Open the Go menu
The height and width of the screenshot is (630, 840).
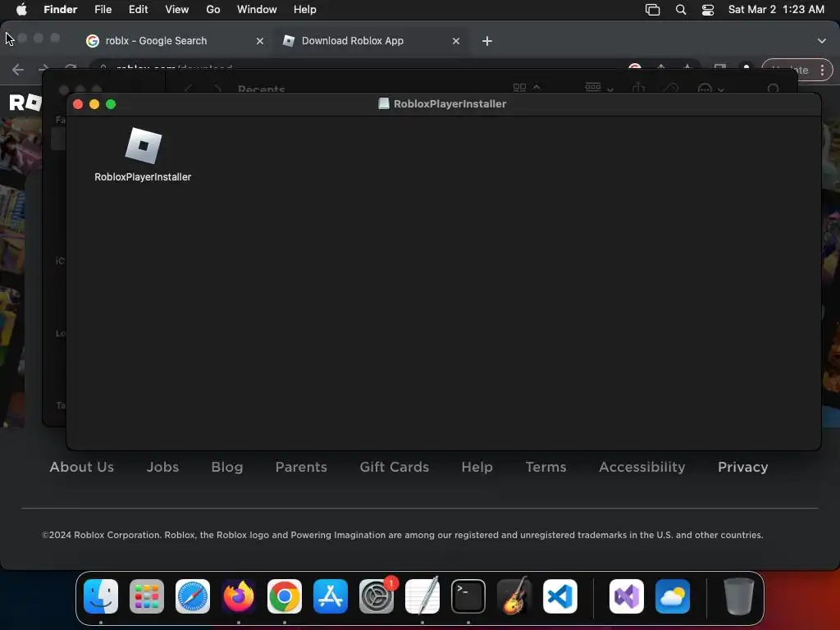click(x=213, y=10)
